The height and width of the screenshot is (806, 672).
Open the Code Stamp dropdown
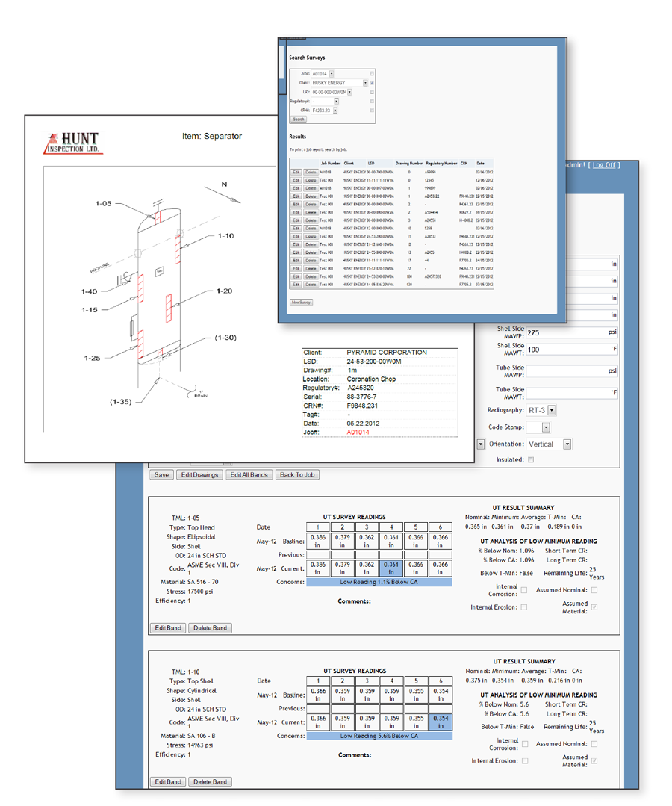tap(546, 427)
